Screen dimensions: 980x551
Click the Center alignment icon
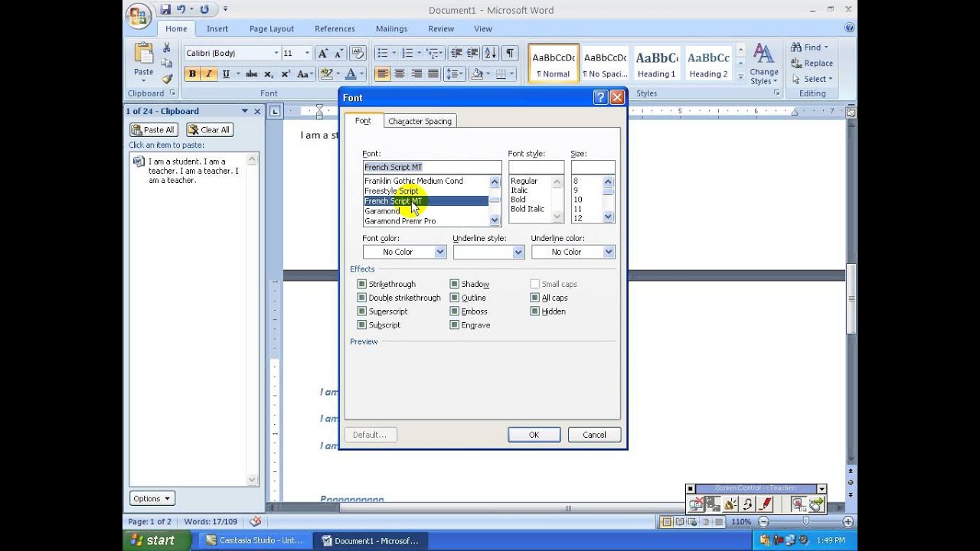(x=399, y=74)
